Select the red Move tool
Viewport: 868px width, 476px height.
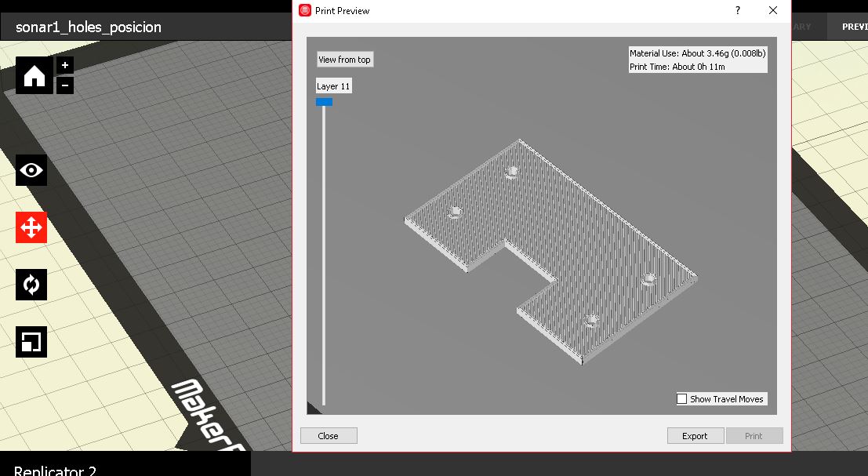coord(31,227)
